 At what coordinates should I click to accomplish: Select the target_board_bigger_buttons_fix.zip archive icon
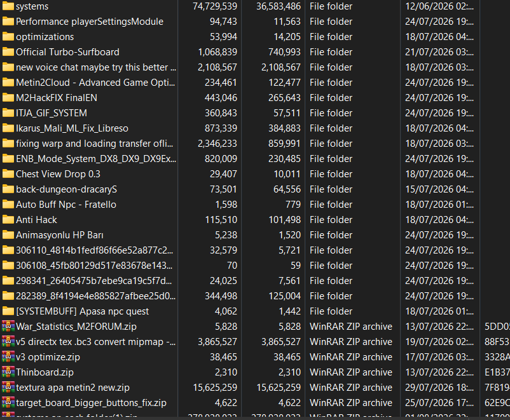[8, 403]
